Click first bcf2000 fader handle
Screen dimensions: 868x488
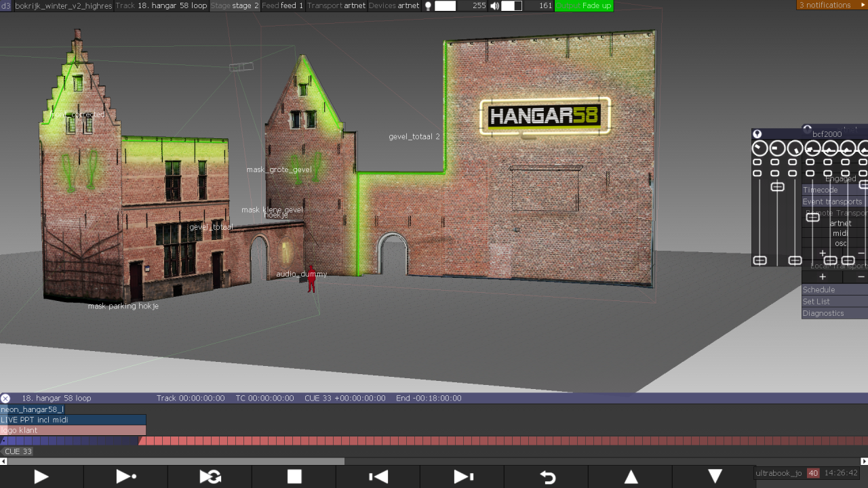pos(759,260)
